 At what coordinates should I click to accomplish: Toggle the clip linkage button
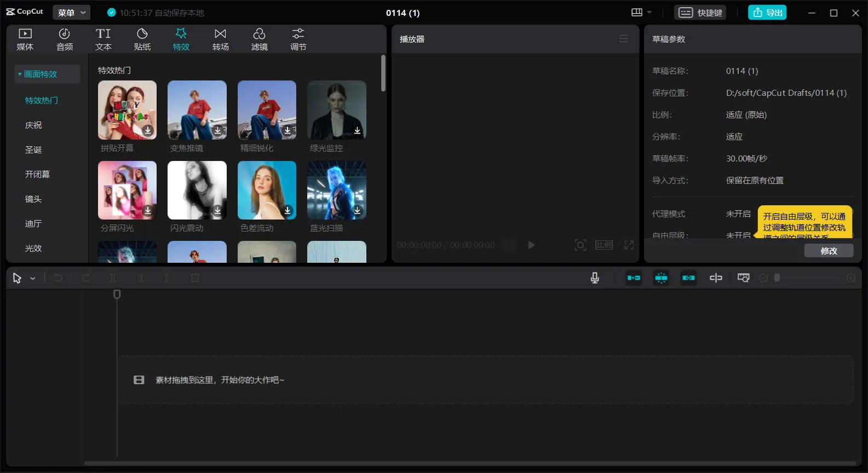(x=688, y=278)
